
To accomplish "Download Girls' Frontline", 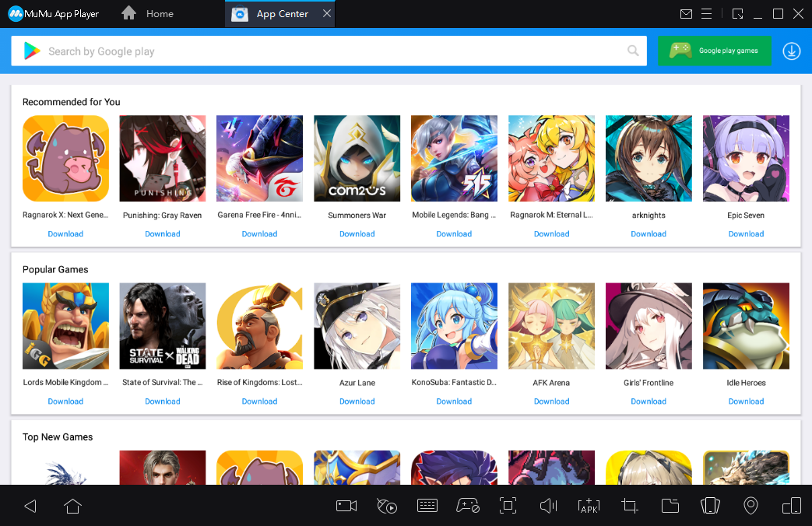I will pos(649,402).
